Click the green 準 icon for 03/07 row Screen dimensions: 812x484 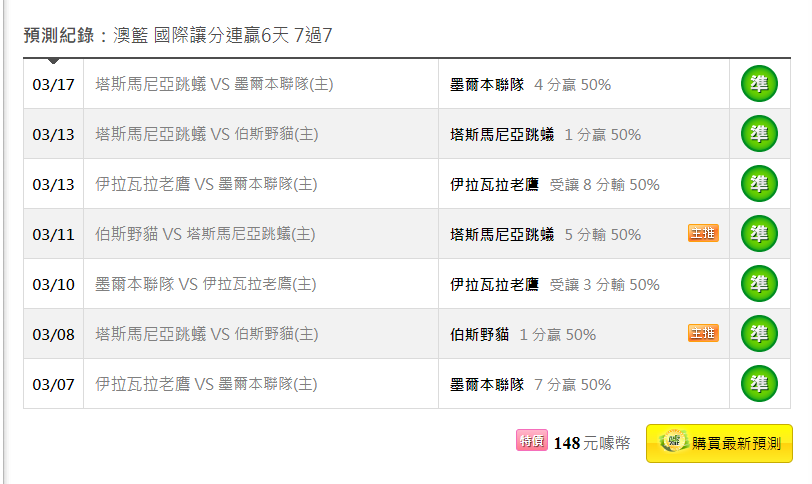[x=759, y=384]
